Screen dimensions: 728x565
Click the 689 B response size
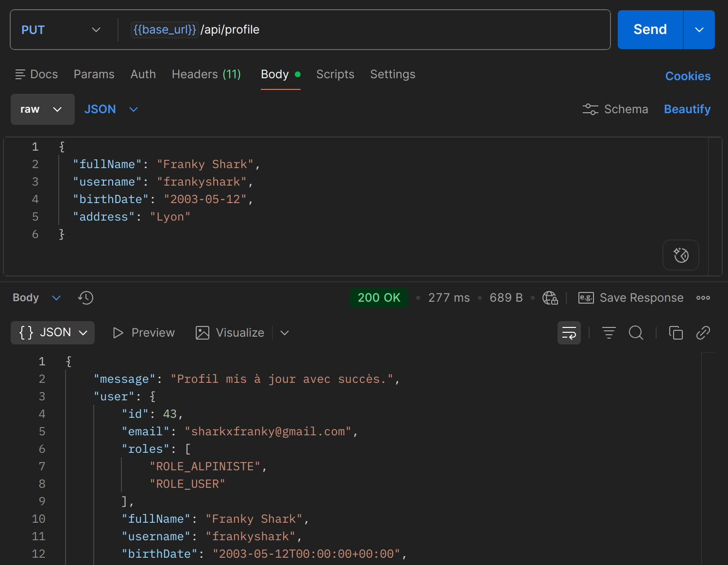coord(506,298)
